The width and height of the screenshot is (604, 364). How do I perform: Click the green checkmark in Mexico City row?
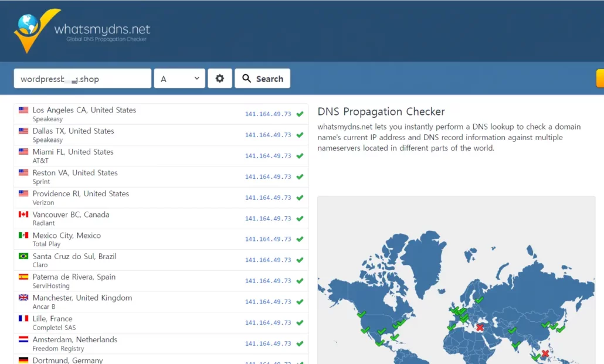click(x=300, y=239)
